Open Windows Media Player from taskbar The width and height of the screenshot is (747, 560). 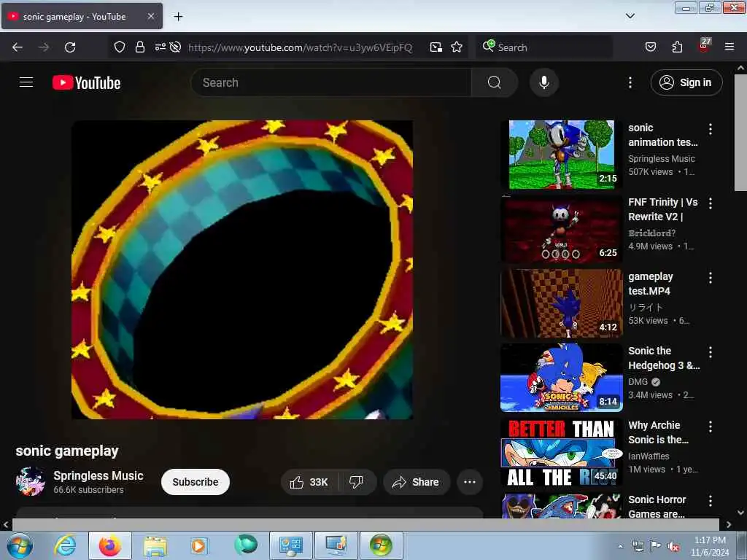199,545
